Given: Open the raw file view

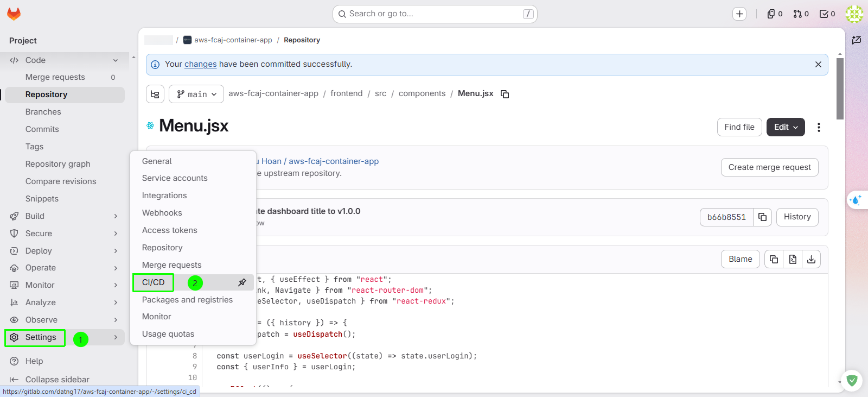Looking at the screenshot, I should [x=793, y=260].
